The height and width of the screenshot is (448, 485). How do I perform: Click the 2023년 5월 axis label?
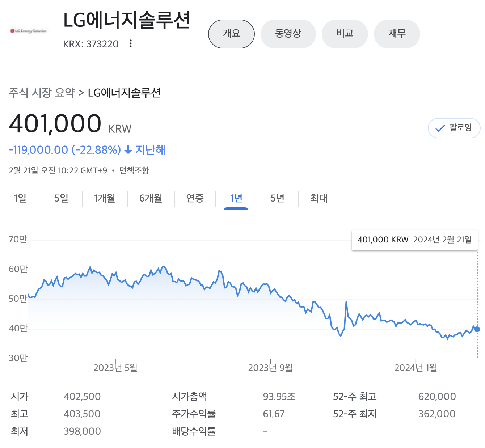coord(115,368)
